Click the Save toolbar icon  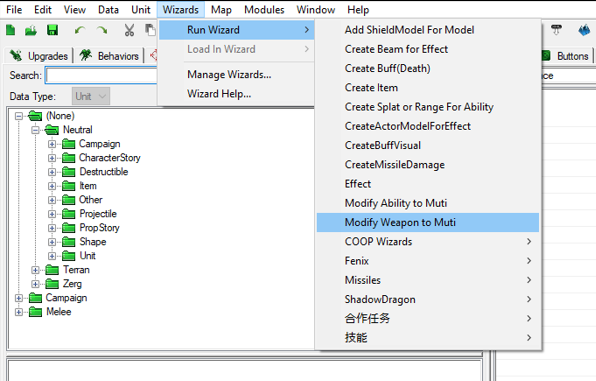pyautogui.click(x=52, y=30)
